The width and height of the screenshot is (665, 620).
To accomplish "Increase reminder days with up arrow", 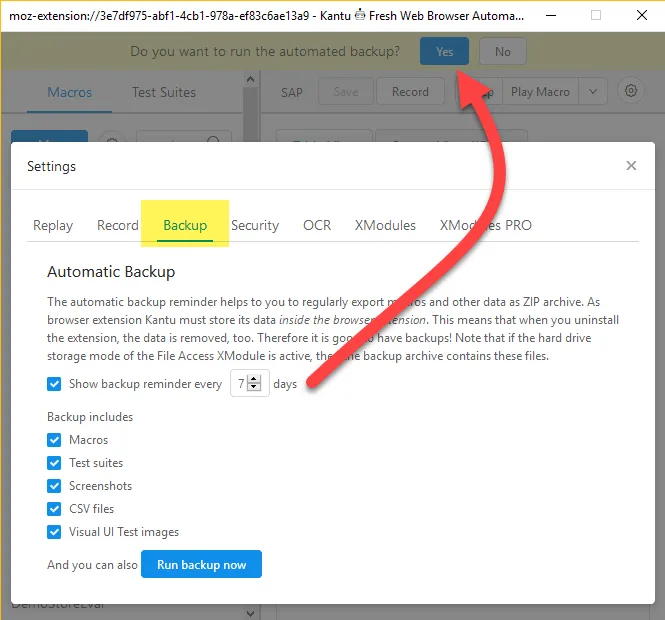I will coord(254,379).
